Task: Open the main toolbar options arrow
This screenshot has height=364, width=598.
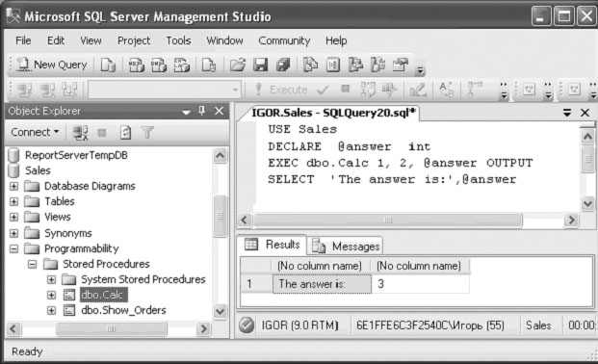Action: click(x=420, y=70)
